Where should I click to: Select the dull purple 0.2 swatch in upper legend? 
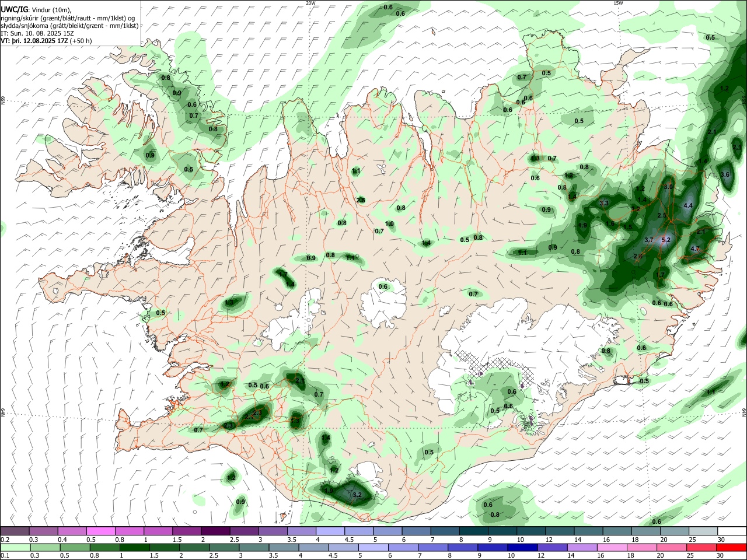click(15, 531)
